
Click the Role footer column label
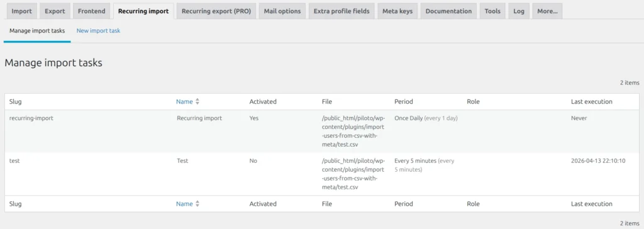(x=473, y=204)
